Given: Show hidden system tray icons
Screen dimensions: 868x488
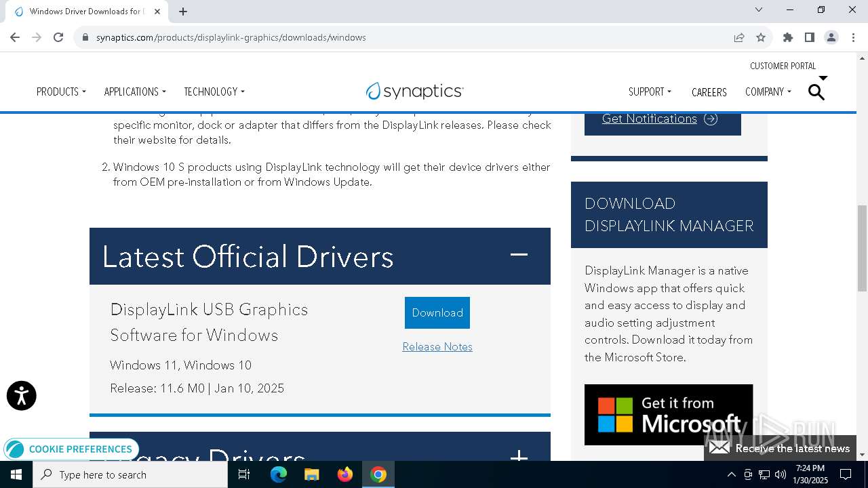Looking at the screenshot, I should [731, 474].
